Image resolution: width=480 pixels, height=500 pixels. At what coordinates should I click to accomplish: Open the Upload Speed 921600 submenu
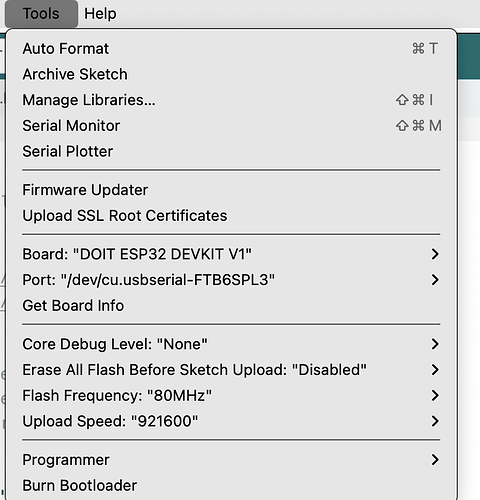click(231, 421)
